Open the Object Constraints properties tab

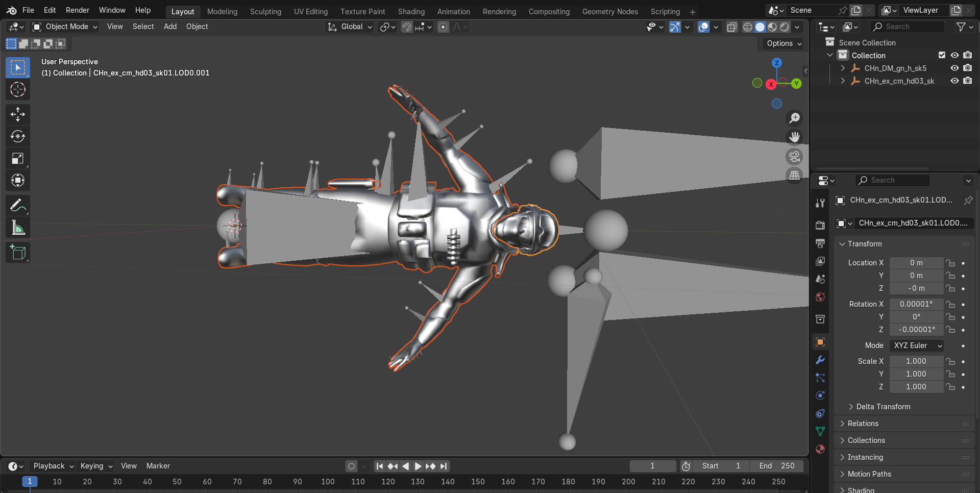pos(820,413)
